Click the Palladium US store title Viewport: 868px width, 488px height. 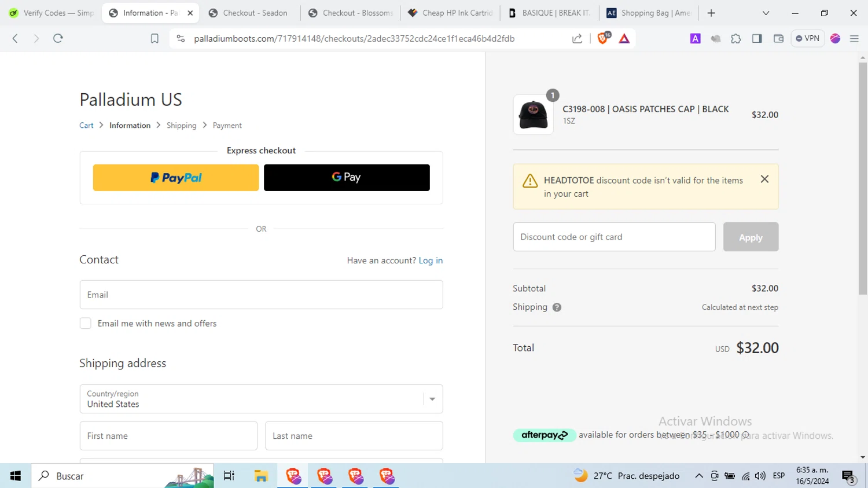[x=131, y=100]
